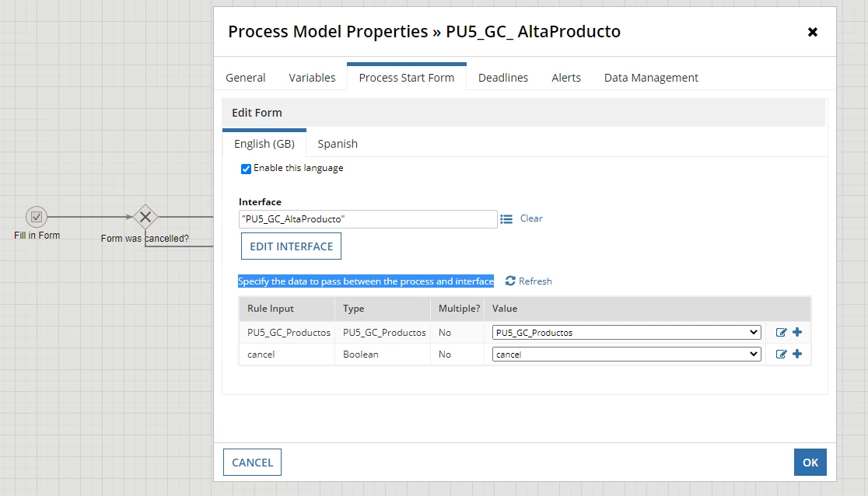This screenshot has height=496, width=868.
Task: Click the Fill in Form label
Action: [x=37, y=236]
